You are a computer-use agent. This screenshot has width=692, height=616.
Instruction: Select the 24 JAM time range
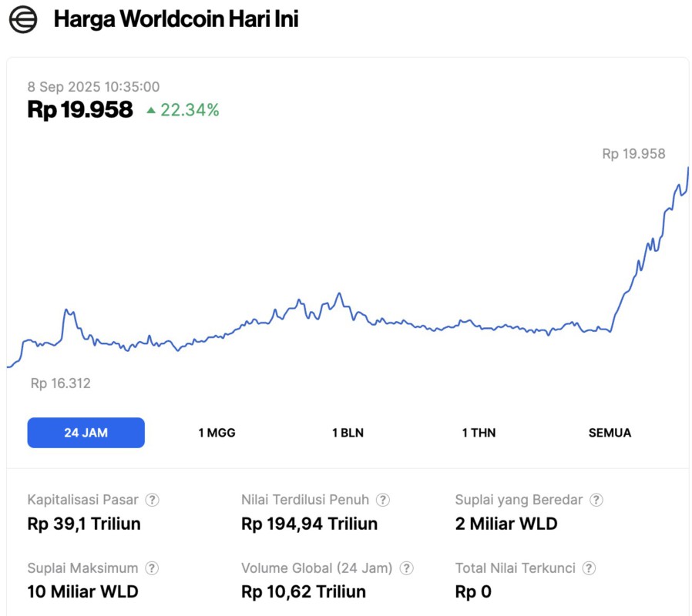(86, 433)
